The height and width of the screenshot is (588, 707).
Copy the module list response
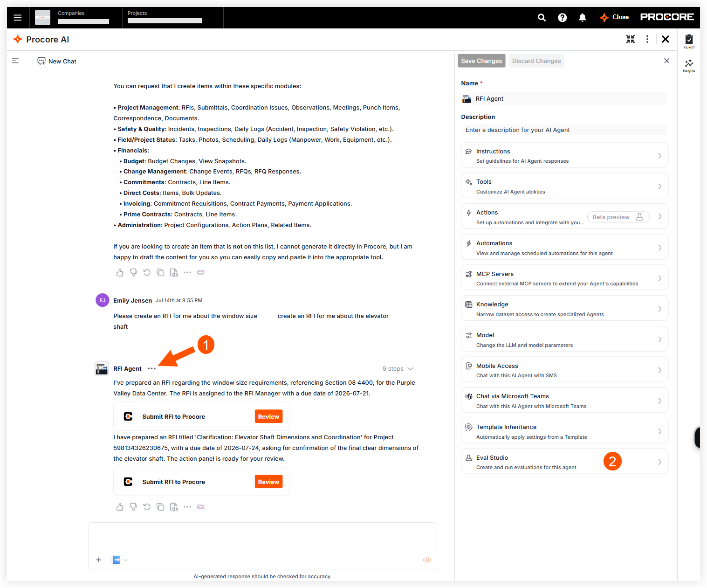pos(160,272)
